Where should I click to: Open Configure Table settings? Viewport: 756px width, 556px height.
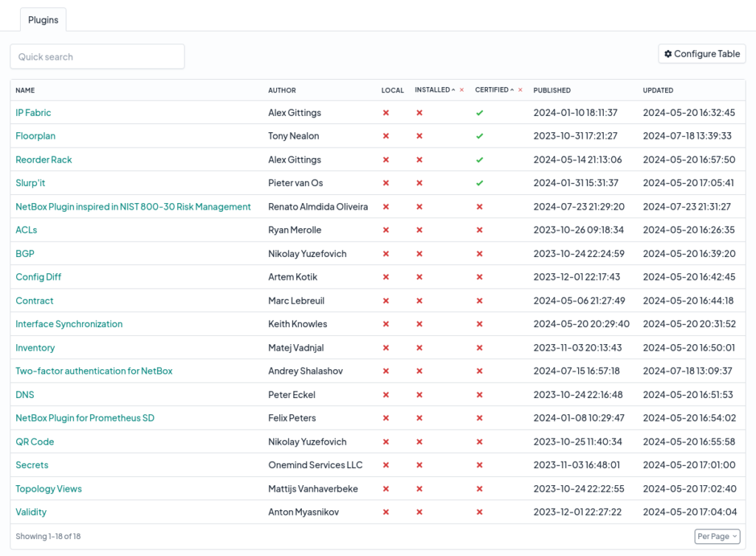pyautogui.click(x=701, y=54)
